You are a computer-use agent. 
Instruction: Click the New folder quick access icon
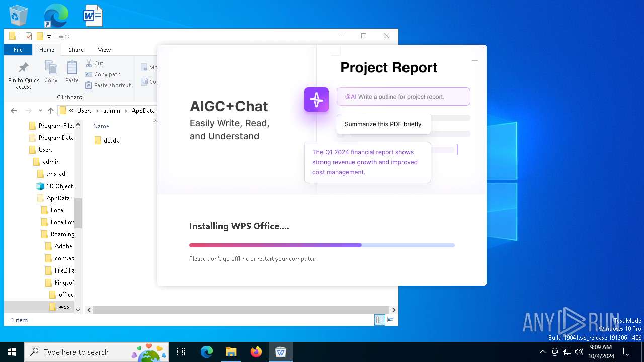tap(40, 36)
